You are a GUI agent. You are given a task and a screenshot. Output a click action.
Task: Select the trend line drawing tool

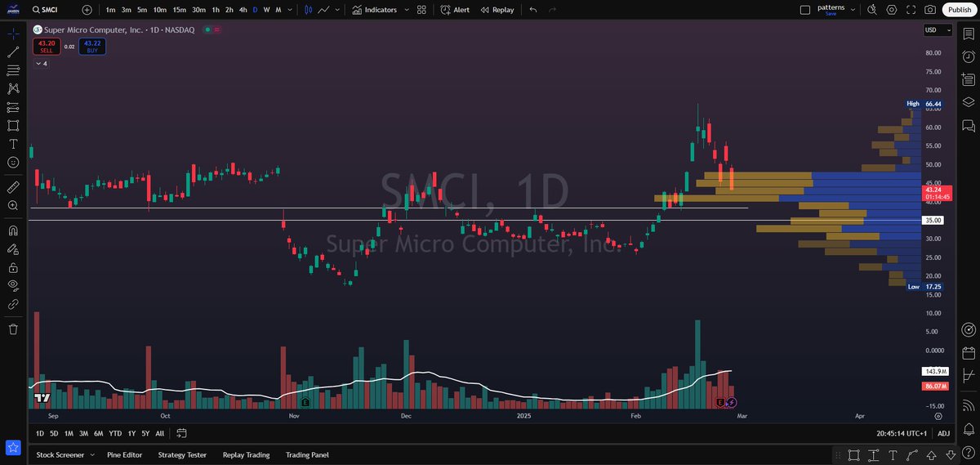[13, 51]
